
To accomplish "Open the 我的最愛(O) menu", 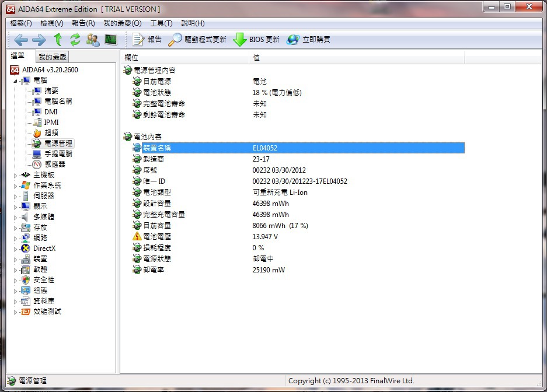I will (123, 23).
